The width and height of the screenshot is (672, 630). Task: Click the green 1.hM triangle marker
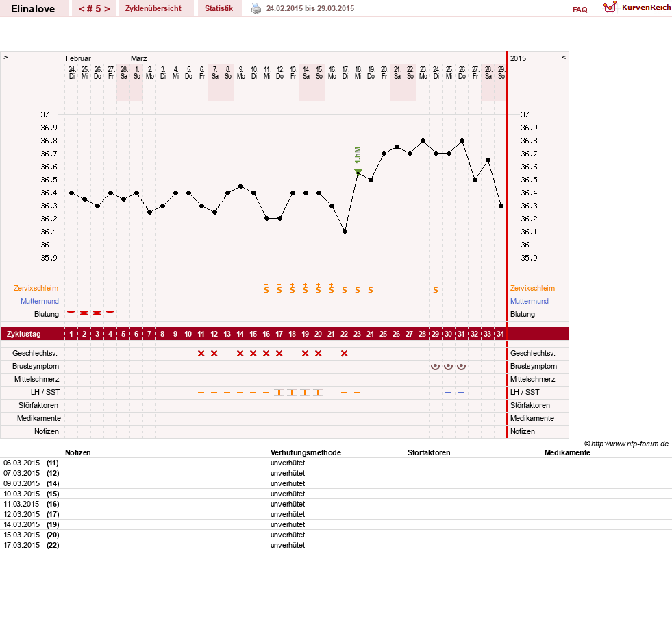(x=358, y=172)
